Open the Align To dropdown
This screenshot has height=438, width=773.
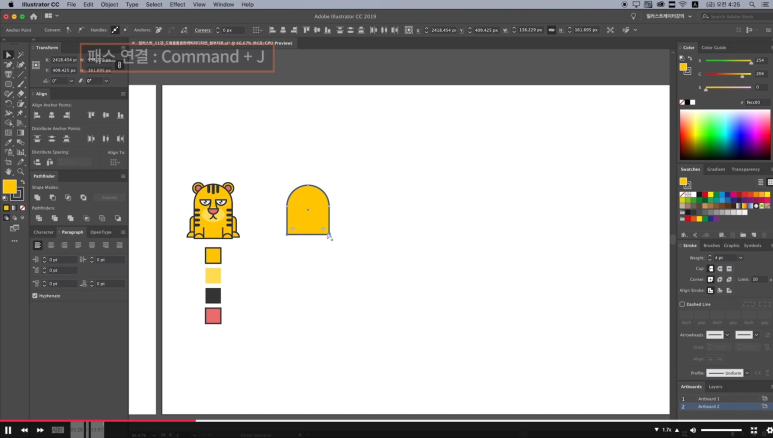[115, 162]
